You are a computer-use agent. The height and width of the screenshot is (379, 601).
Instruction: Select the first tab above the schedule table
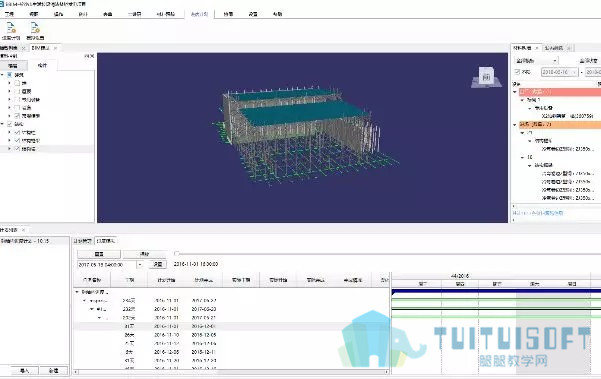[x=82, y=241]
